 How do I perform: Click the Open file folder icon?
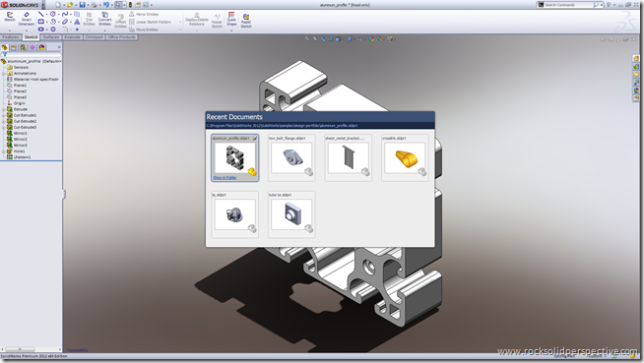(x=70, y=5)
